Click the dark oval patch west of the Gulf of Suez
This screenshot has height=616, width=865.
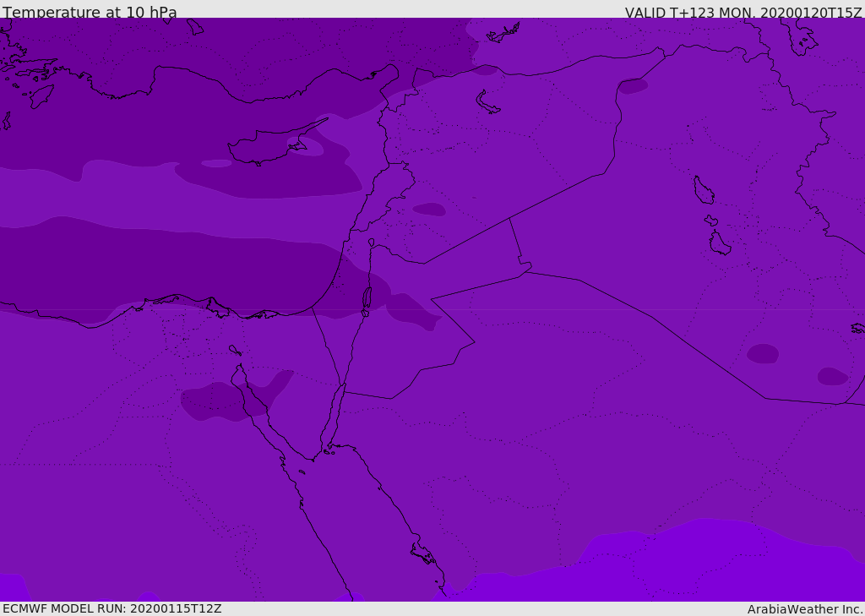click(x=220, y=402)
